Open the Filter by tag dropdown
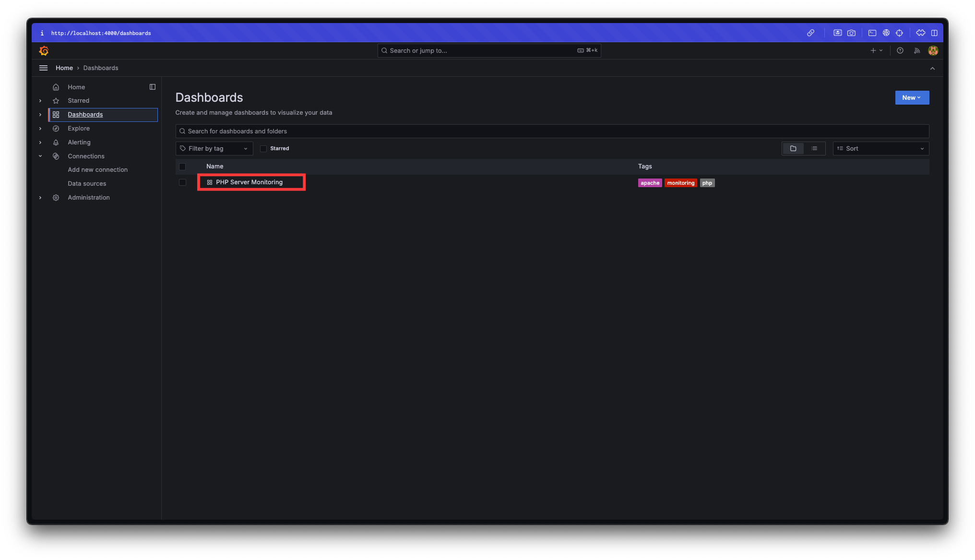 pos(214,149)
